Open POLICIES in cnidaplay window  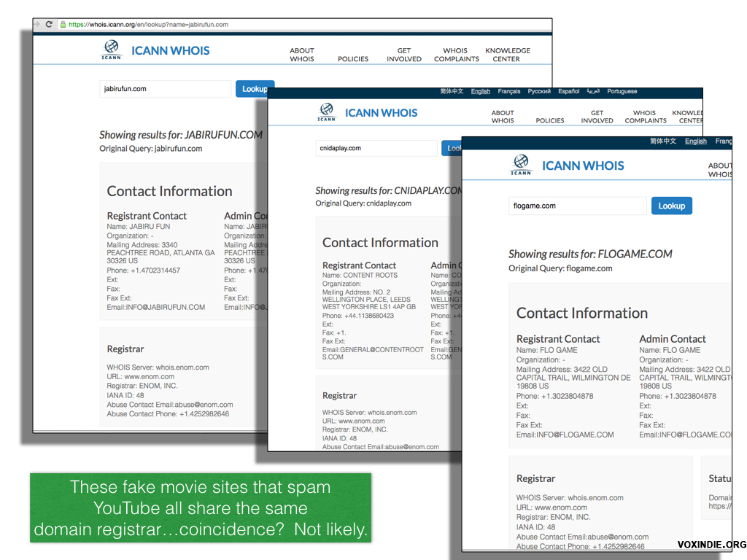coord(550,120)
